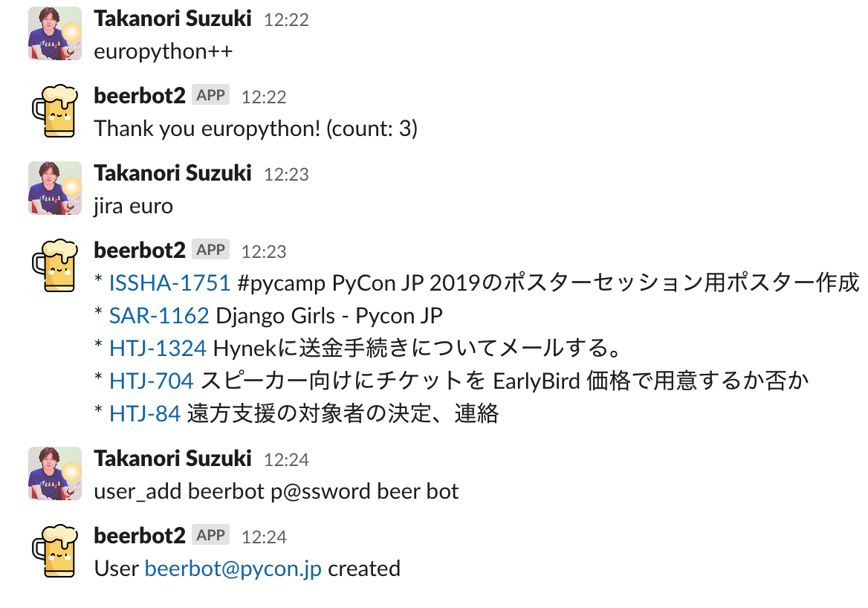Open Takanori Suzuki's profile name on the 12:22 message
Screen dimensions: 868x608
tap(173, 19)
